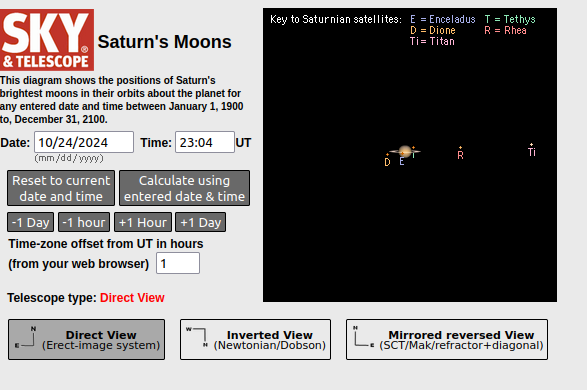The image size is (587, 390).
Task: Select Direct View (Erect-image system)
Action: click(86, 339)
